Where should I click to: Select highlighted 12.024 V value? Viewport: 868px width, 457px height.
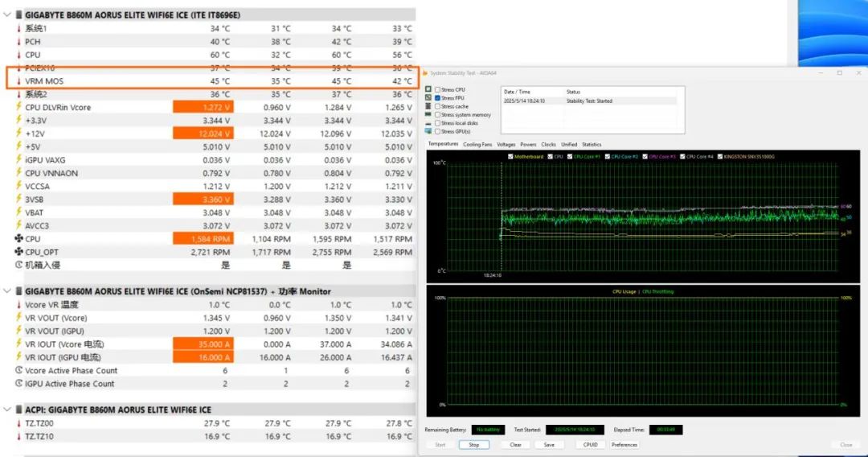coord(203,134)
